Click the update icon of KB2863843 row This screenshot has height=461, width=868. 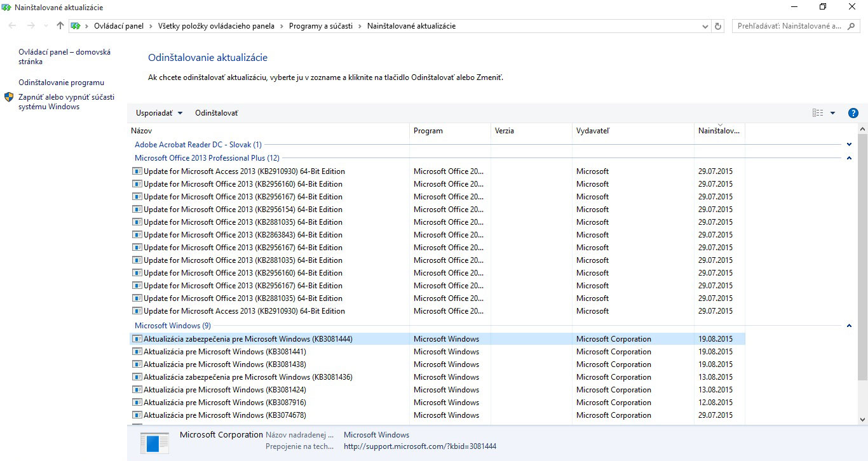point(137,235)
